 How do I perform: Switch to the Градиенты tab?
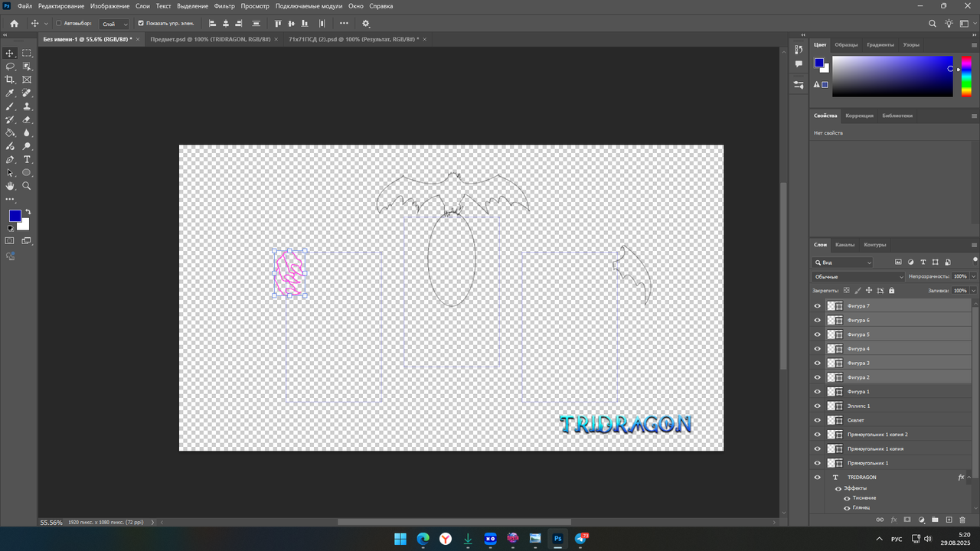click(880, 44)
